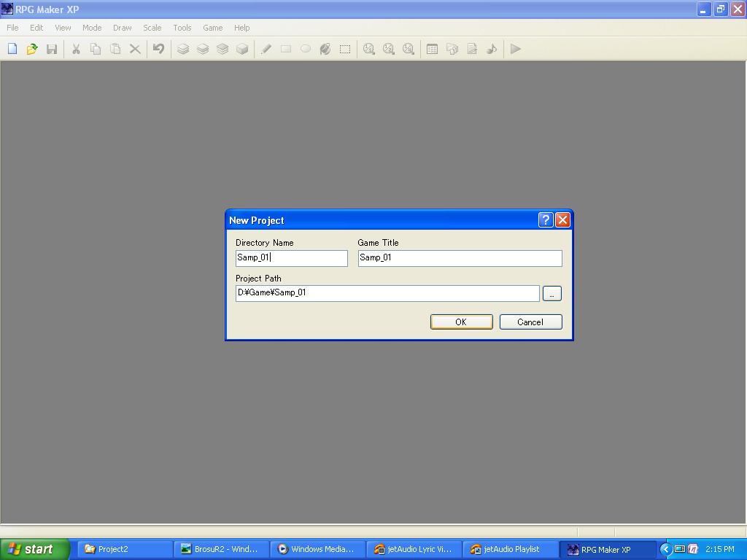Click the New Project toolbar icon

[x=12, y=49]
